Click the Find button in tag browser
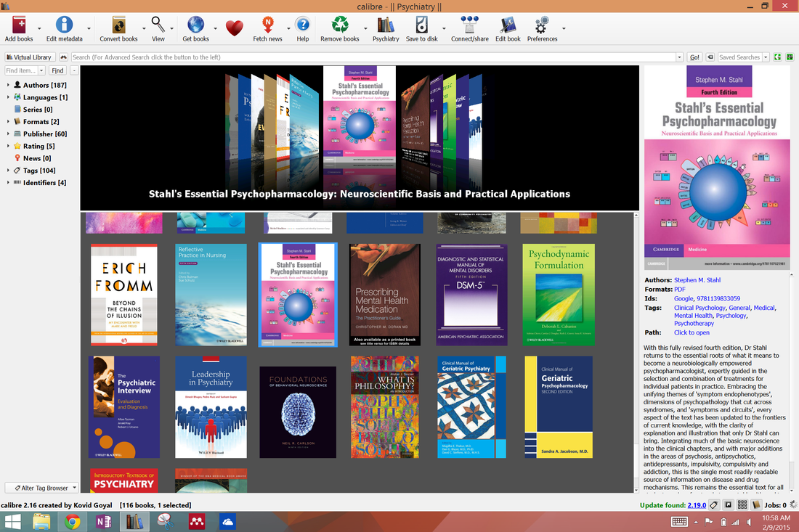 tap(57, 70)
